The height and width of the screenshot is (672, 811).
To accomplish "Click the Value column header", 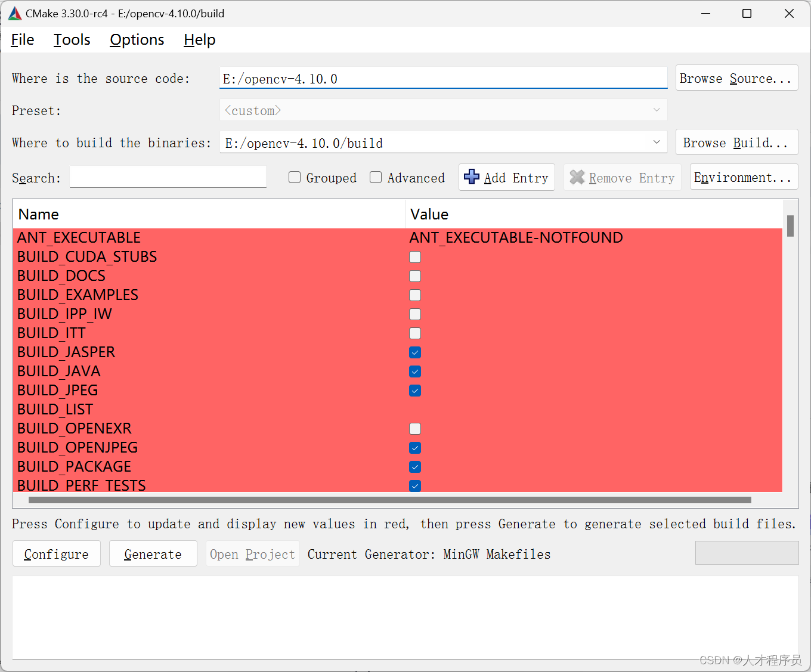I will point(594,214).
